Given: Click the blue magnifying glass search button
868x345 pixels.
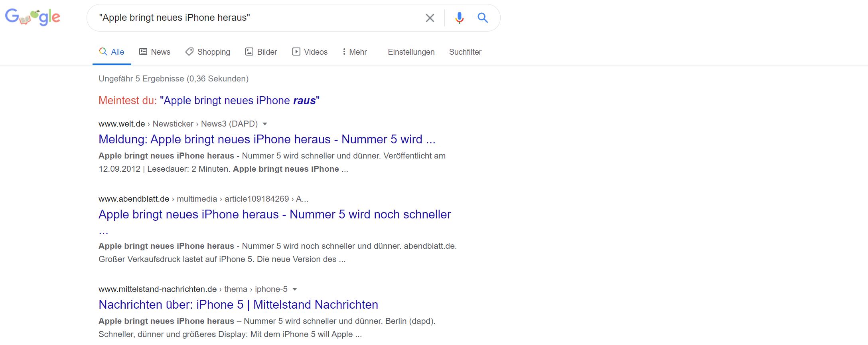Looking at the screenshot, I should coord(483,18).
